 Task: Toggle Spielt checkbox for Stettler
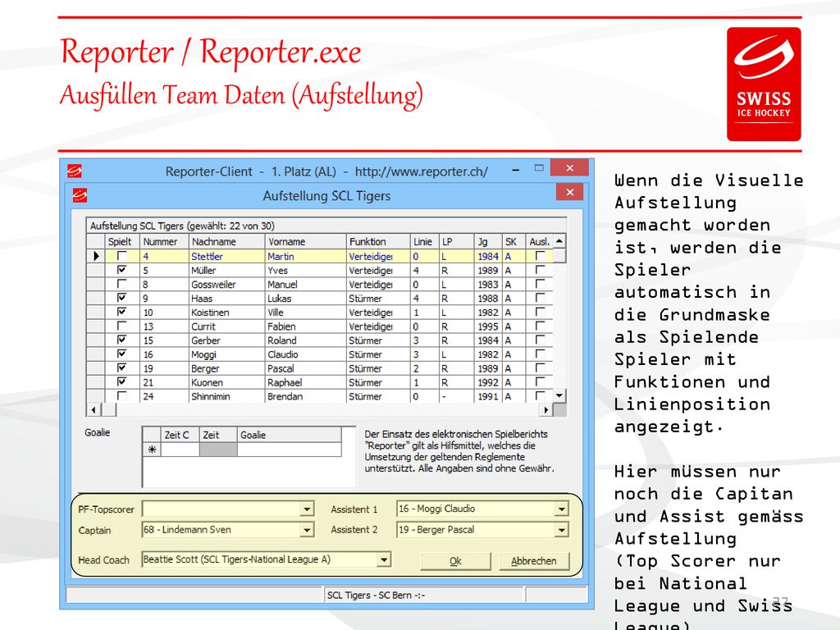pyautogui.click(x=122, y=256)
